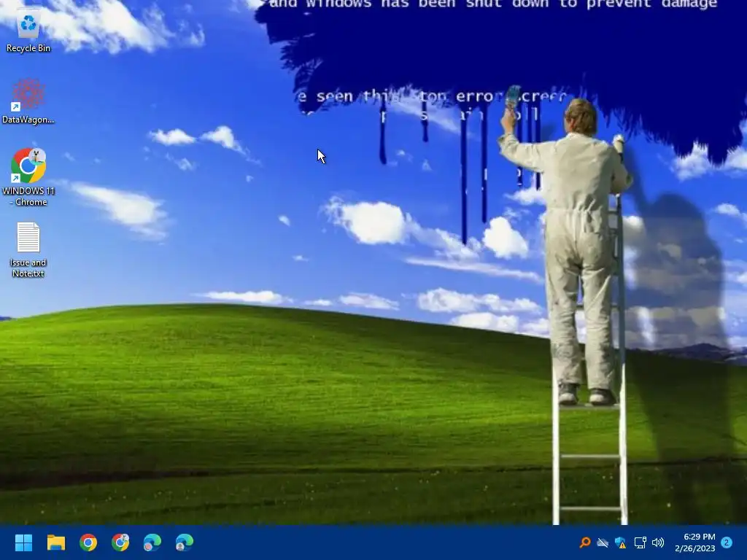
Task: Launch the first Google Chrome taskbar icon
Action: pyautogui.click(x=88, y=542)
